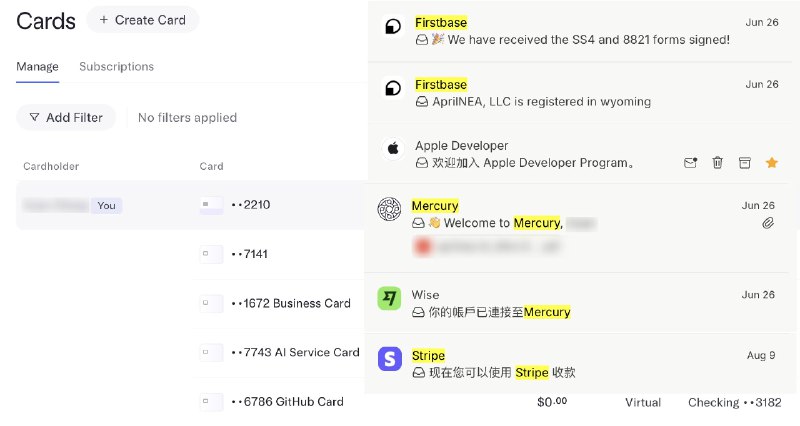Image resolution: width=800 pixels, height=426 pixels.
Task: Mark Apple Developer email as unread
Action: (x=690, y=162)
